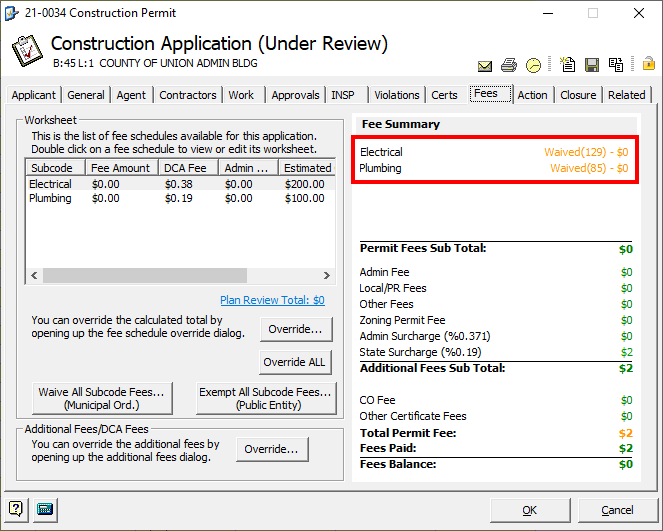The image size is (663, 531).
Task: Click the clipboard checklist application icon
Action: coord(27,51)
